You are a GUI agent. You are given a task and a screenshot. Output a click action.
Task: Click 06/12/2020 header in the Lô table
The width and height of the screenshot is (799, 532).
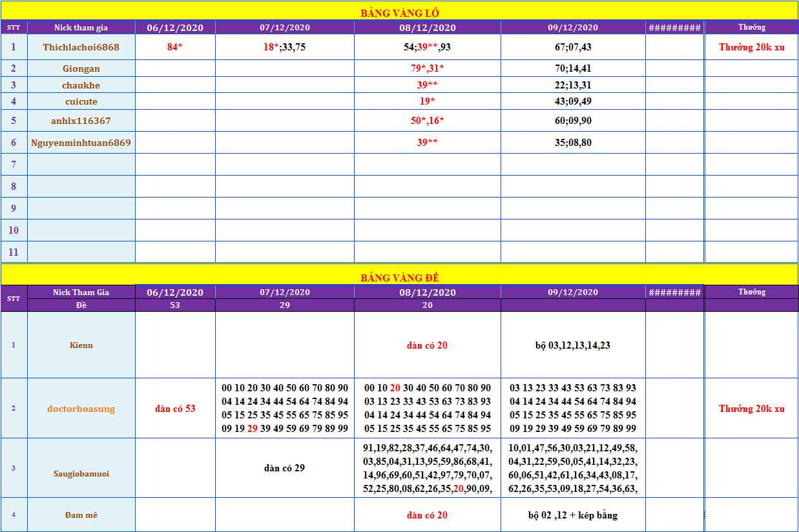[x=175, y=28]
